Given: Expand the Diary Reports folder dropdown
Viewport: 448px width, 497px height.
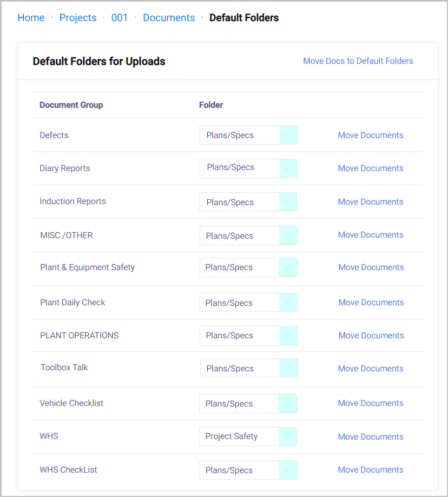Looking at the screenshot, I should (248, 168).
